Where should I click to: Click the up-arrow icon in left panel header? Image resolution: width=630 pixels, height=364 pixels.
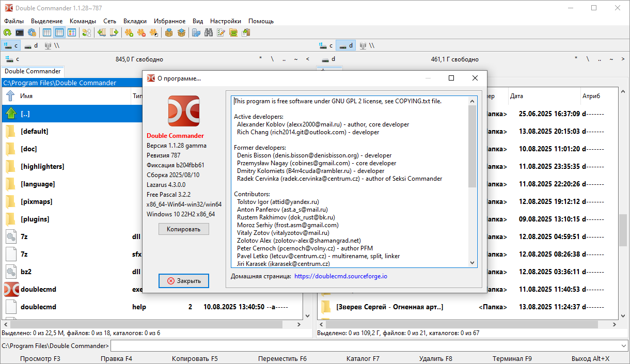10,96
